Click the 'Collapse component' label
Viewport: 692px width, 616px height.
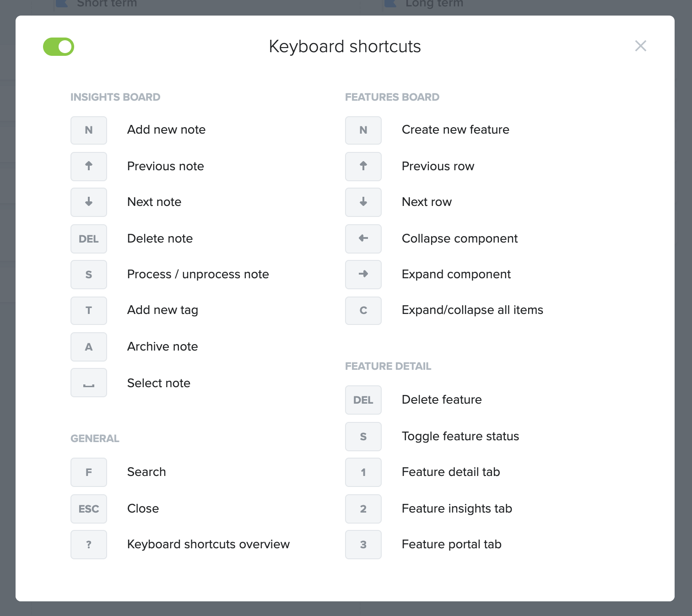click(460, 239)
